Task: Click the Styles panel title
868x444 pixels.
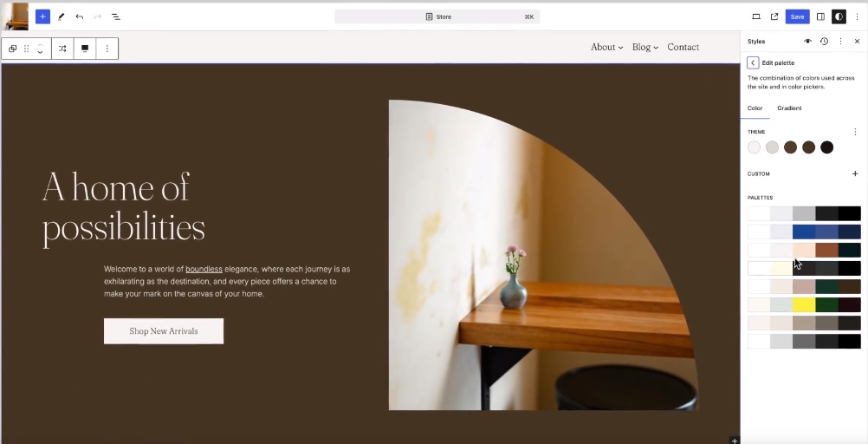Action: 756,42
